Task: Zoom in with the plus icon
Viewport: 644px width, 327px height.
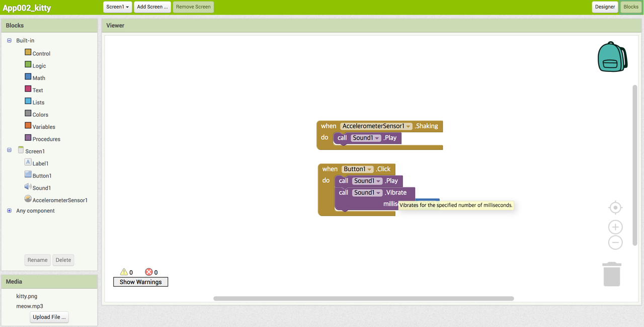Action: [615, 227]
